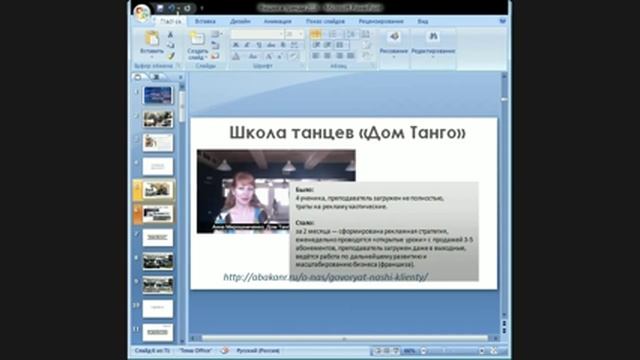Click the character spacing icon
Image resolution: width=640 pixels, height=360 pixels.
click(294, 45)
